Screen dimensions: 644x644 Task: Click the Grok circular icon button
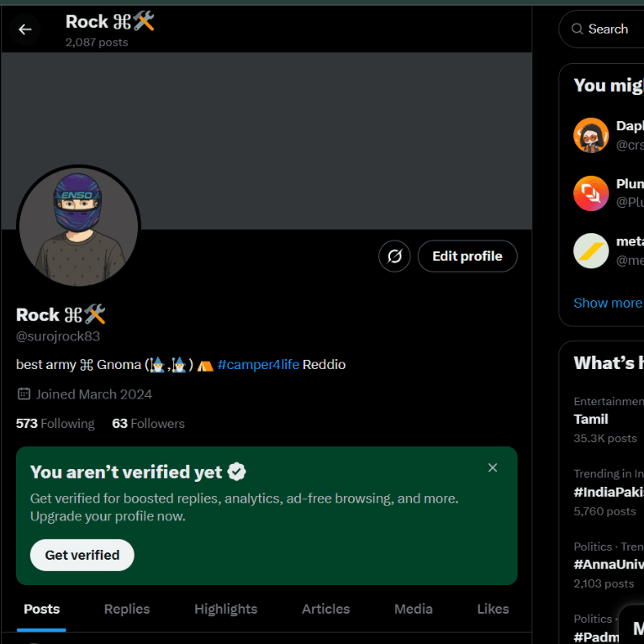pyautogui.click(x=394, y=256)
